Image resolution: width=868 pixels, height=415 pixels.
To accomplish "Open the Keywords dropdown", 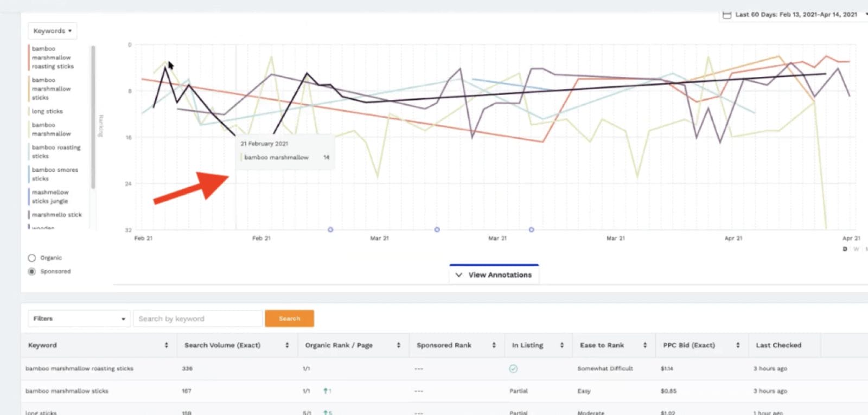I will (x=52, y=31).
